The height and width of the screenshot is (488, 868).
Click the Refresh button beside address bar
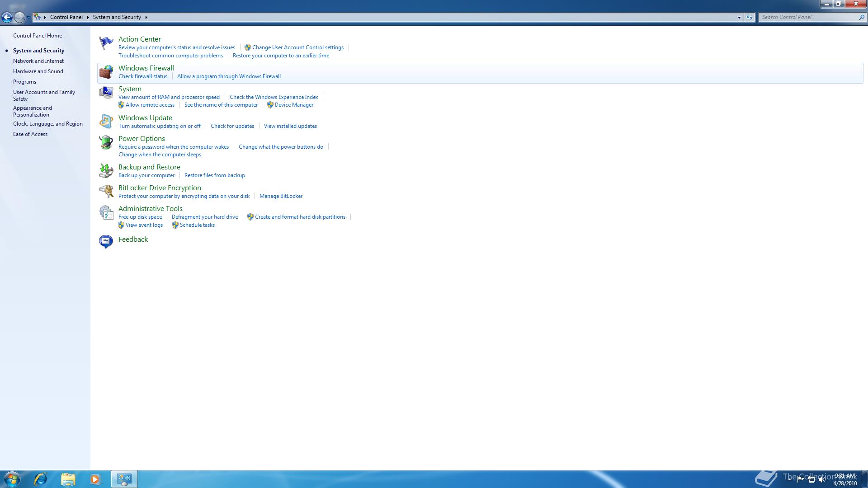pyautogui.click(x=750, y=17)
